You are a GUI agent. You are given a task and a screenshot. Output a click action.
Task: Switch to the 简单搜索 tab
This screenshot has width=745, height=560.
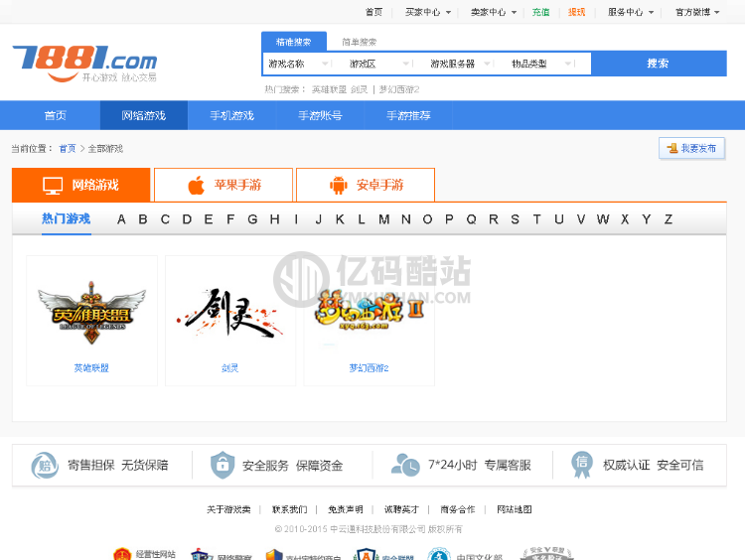click(359, 42)
